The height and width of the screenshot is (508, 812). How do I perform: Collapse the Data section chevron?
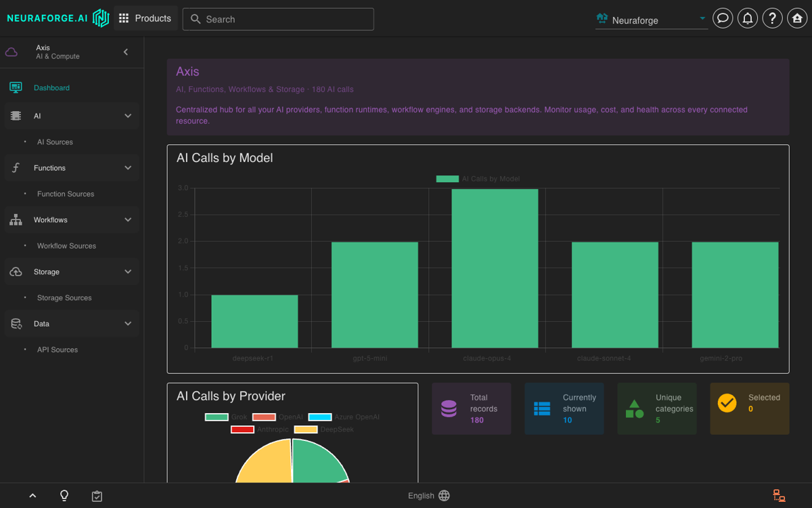click(x=128, y=324)
